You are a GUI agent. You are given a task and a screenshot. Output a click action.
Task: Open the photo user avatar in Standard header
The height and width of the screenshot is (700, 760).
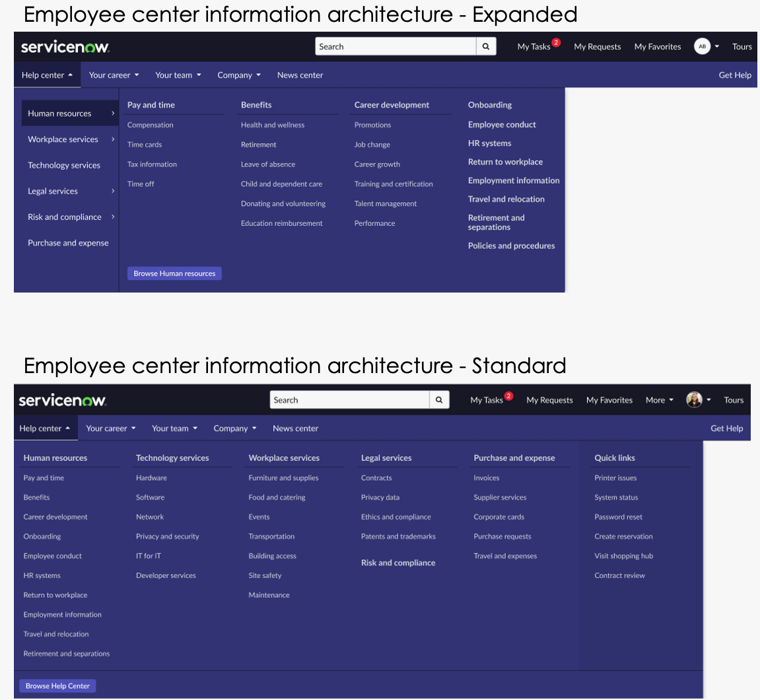tap(694, 400)
